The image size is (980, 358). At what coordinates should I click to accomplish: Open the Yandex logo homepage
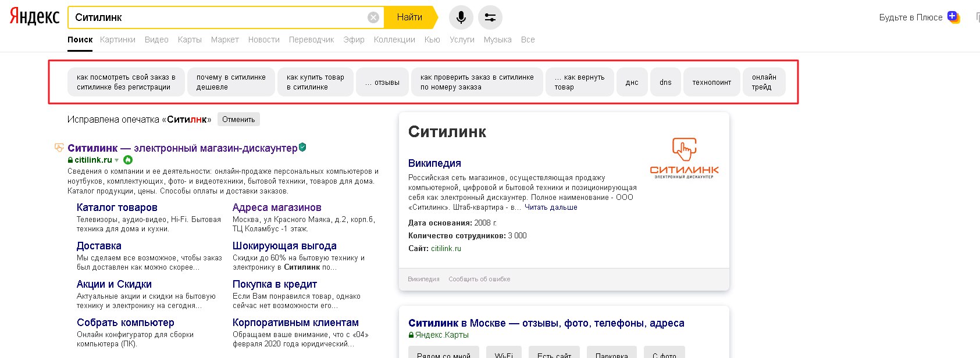click(x=34, y=17)
